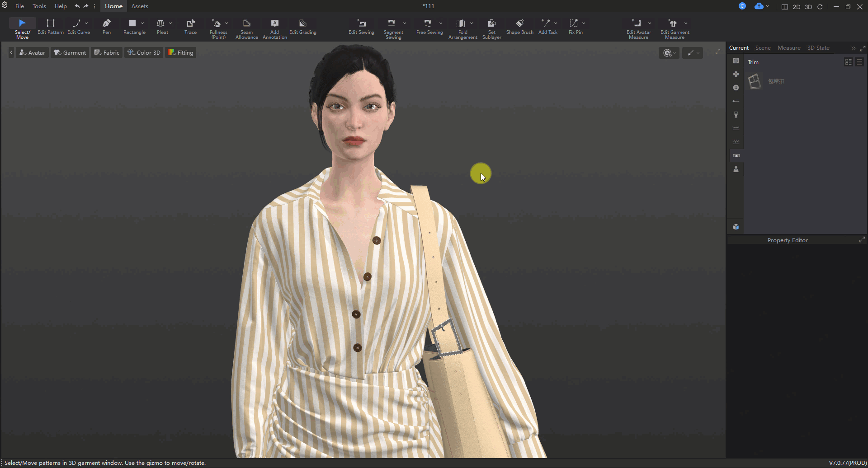Viewport: 868px width, 468px height.
Task: Open the Button category in sidebar
Action: click(736, 88)
